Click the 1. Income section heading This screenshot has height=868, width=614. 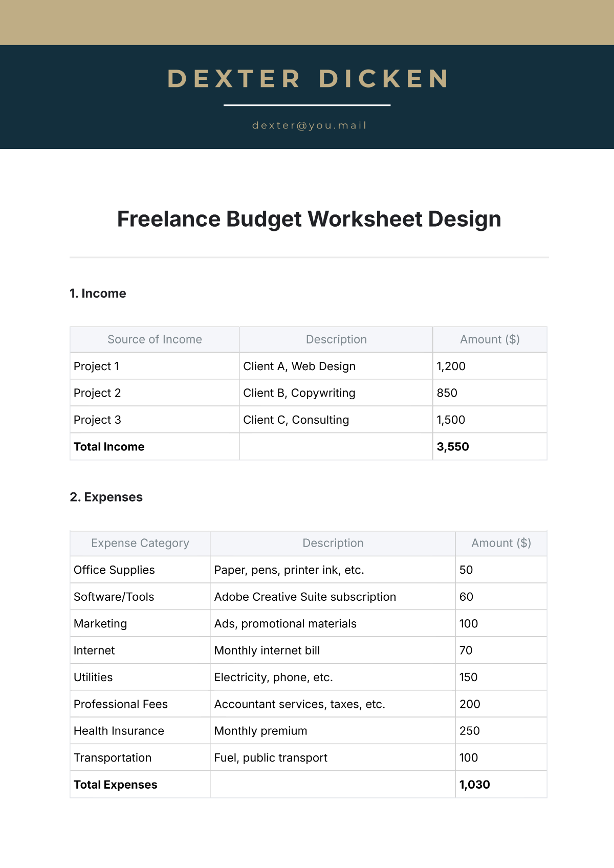pos(98,293)
